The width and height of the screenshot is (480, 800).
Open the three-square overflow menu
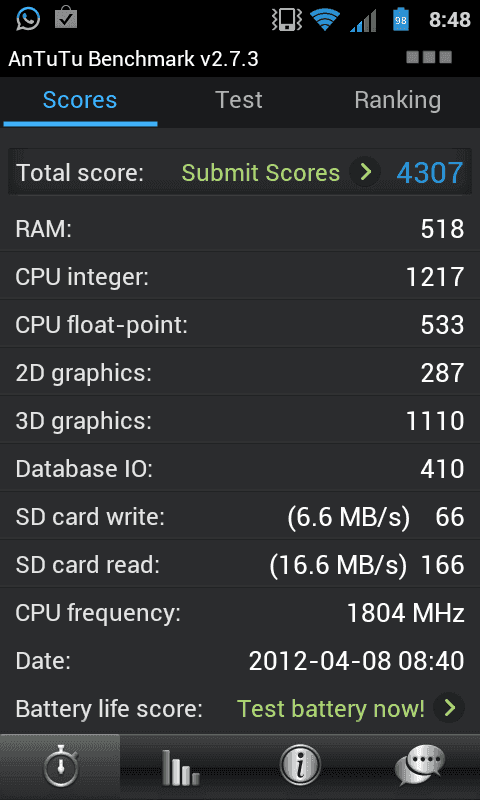429,57
